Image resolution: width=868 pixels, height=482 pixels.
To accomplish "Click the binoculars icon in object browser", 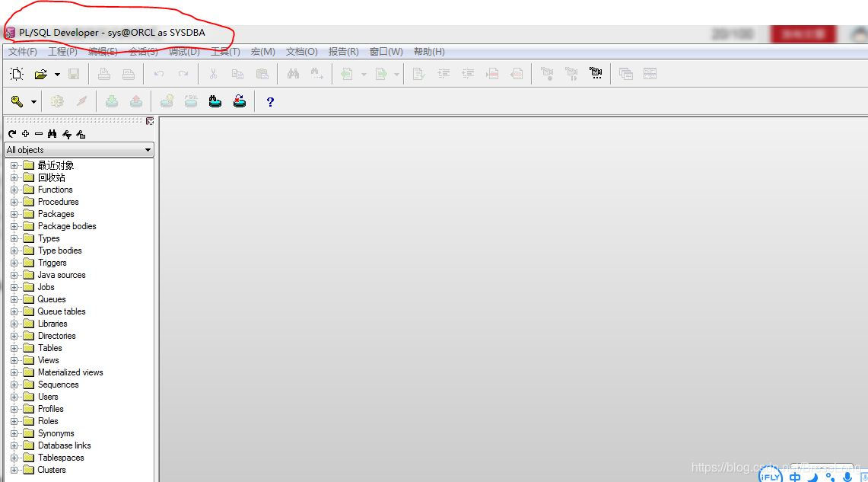I will tap(52, 134).
